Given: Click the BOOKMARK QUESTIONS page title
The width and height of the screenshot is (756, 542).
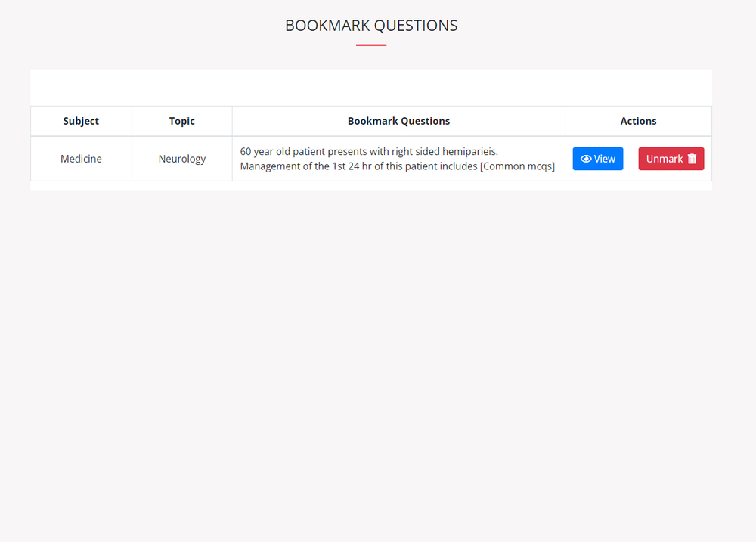Looking at the screenshot, I should (371, 26).
